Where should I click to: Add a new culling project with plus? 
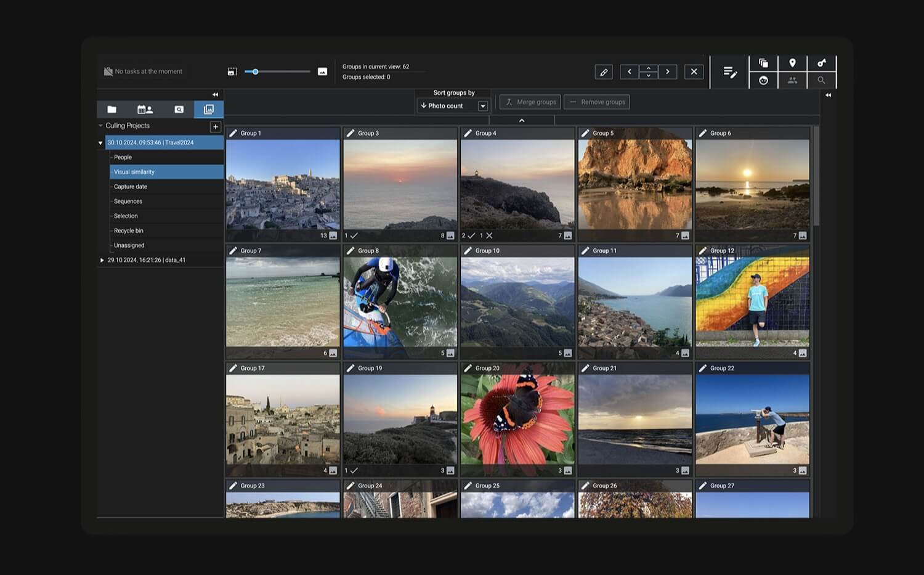pyautogui.click(x=216, y=126)
